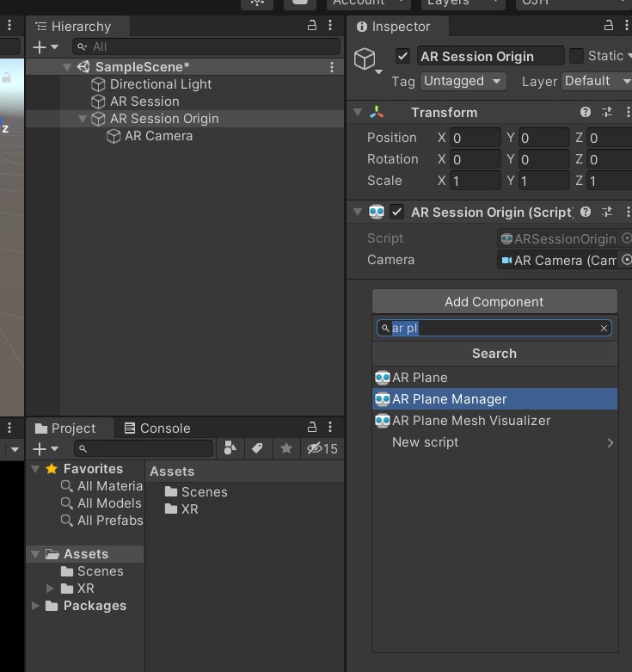Lock the Hierarchy panel

tap(312, 26)
